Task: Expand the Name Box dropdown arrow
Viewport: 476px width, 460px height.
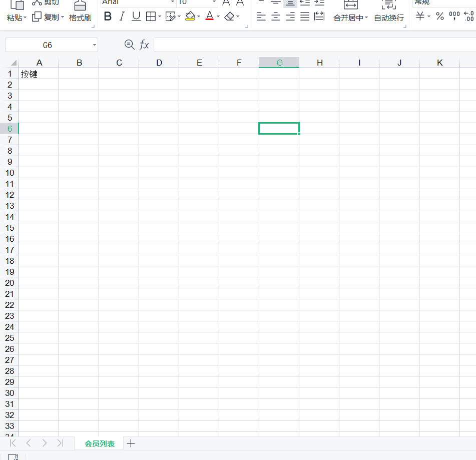Action: click(x=94, y=45)
